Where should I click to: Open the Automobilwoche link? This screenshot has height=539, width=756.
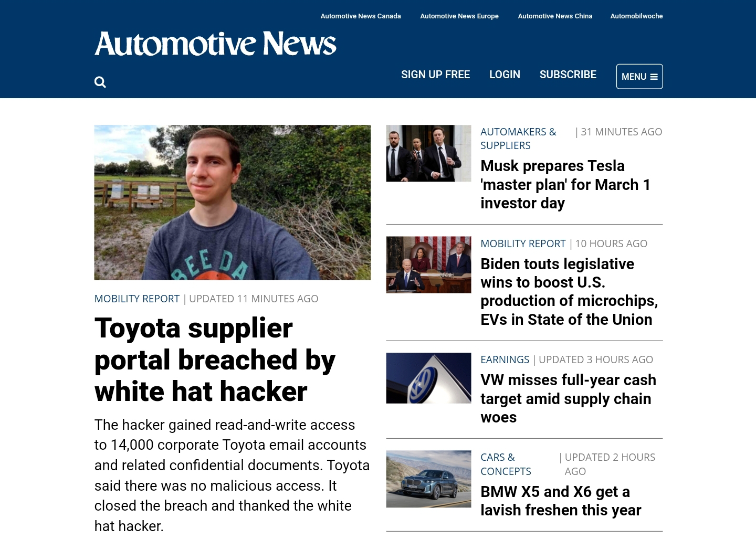tap(636, 16)
